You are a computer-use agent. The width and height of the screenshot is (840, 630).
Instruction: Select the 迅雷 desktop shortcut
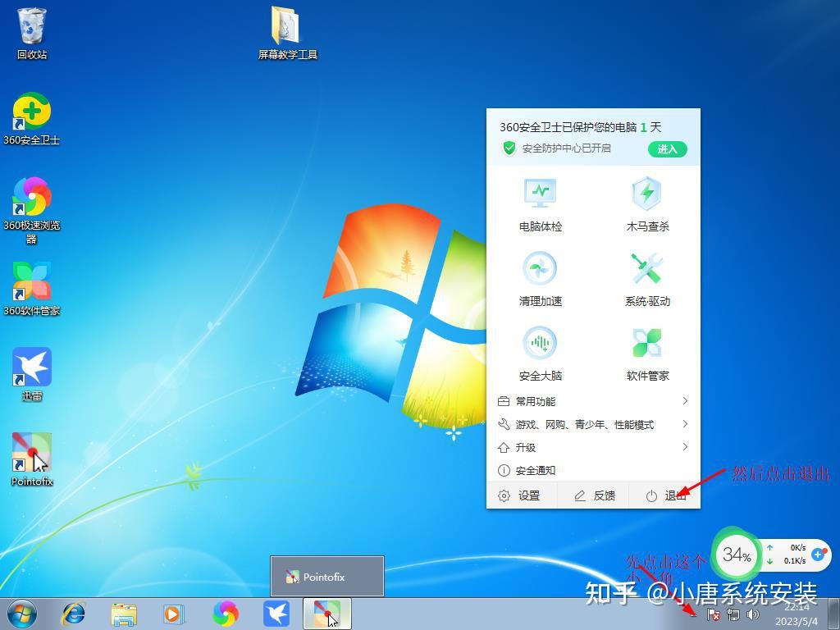[x=32, y=374]
